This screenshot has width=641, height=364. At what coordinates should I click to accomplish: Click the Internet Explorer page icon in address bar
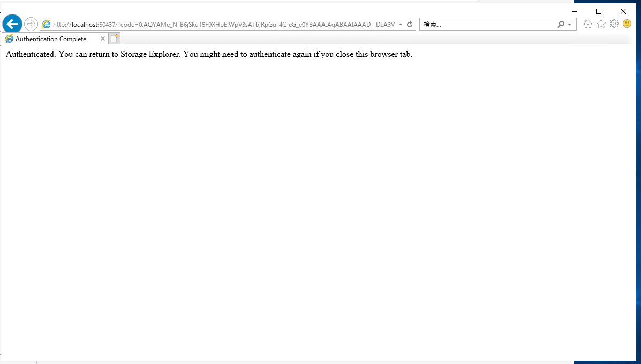[x=47, y=24]
